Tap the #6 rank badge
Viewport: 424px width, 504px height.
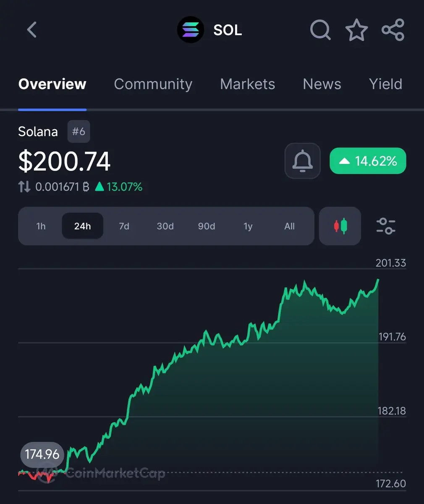coord(79,131)
